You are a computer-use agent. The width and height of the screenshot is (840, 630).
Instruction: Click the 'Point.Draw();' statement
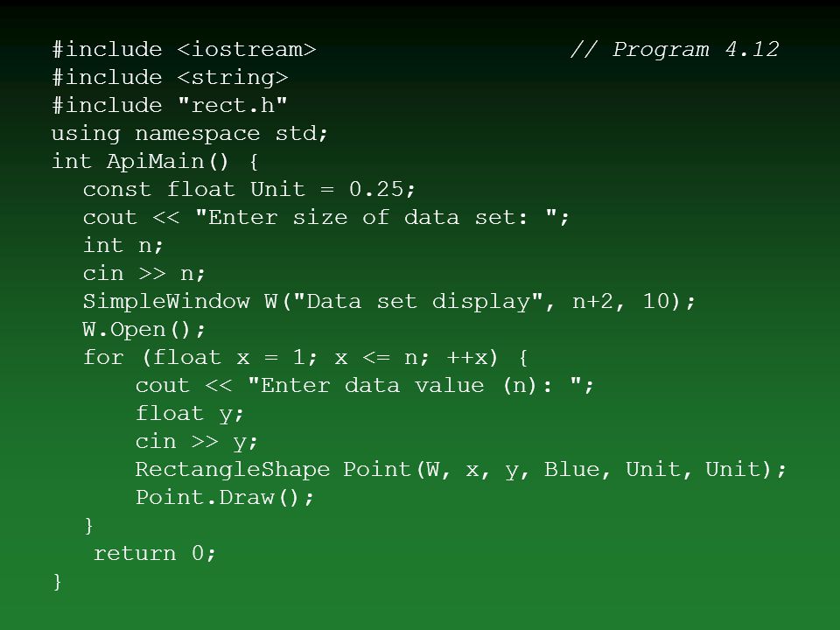click(x=225, y=497)
